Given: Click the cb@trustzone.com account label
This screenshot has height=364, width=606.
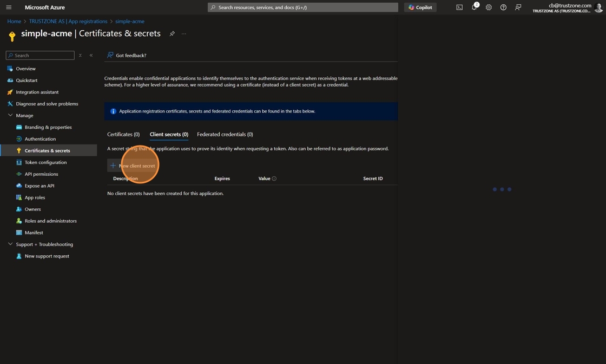Looking at the screenshot, I should (x=570, y=5).
